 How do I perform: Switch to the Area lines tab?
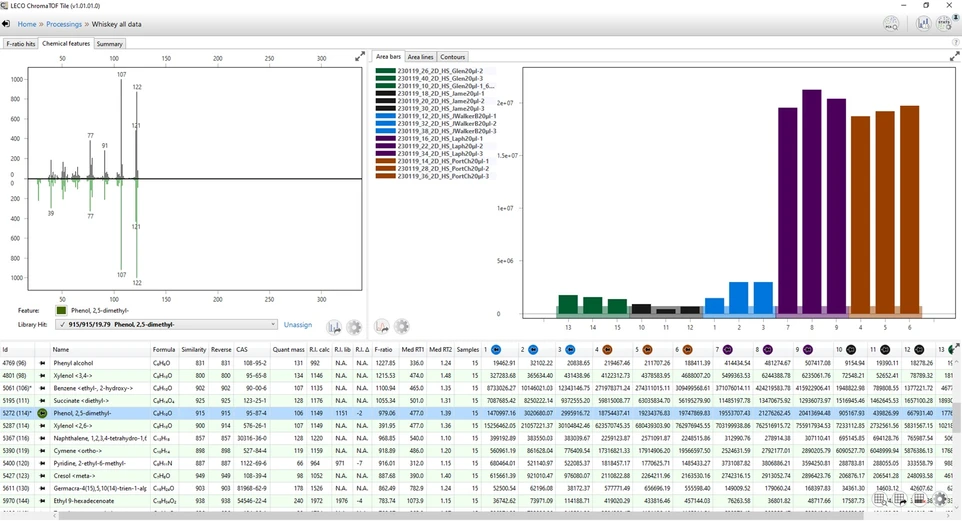point(420,57)
